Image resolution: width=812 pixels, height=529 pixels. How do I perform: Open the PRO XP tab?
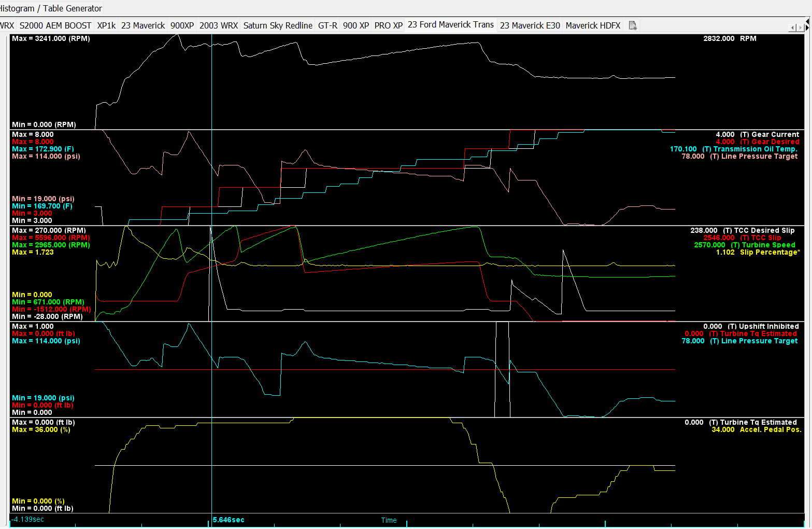tap(389, 25)
